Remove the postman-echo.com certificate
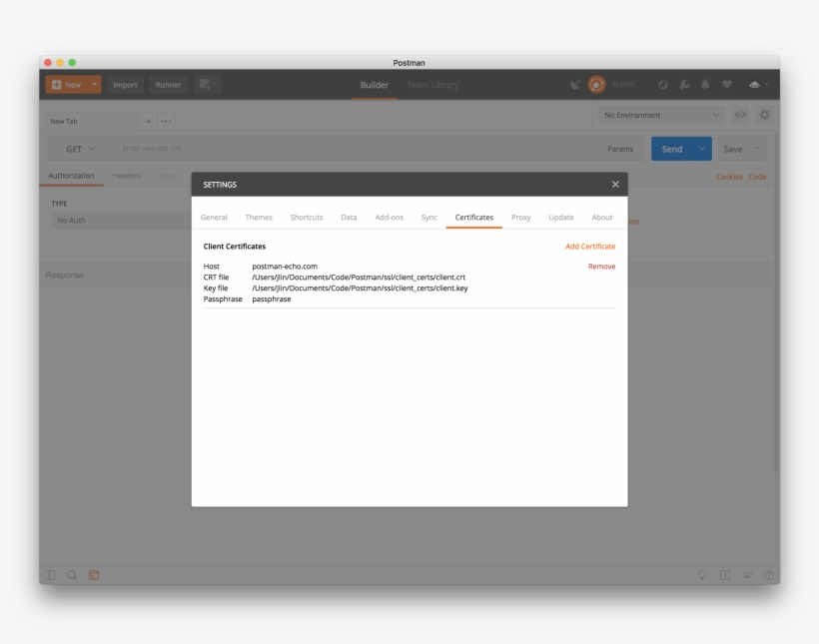The height and width of the screenshot is (644, 819). 601,267
